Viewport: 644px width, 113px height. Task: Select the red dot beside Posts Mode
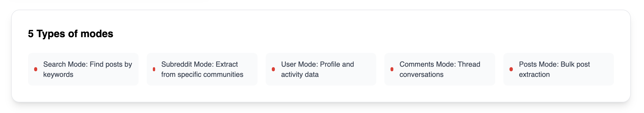click(511, 69)
